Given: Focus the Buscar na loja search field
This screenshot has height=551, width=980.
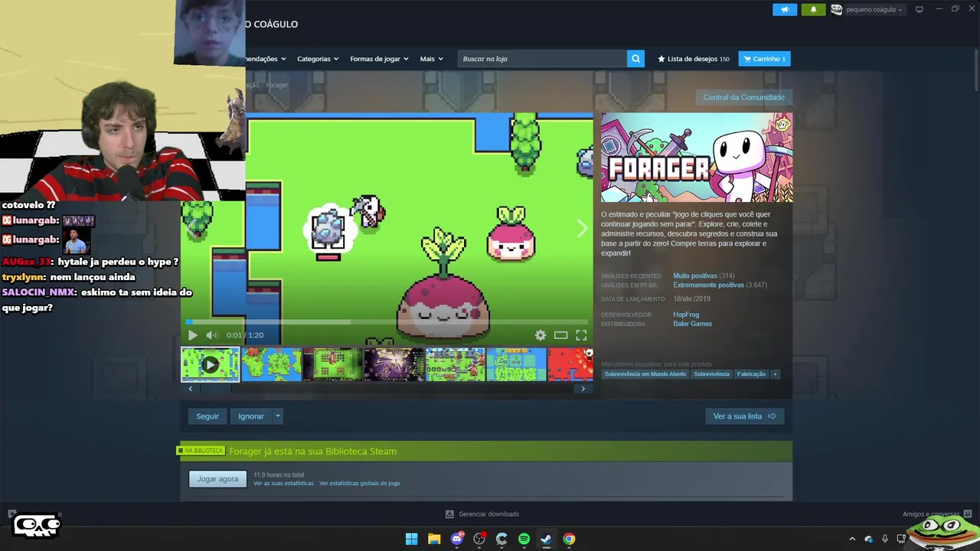Looking at the screenshot, I should click(542, 59).
